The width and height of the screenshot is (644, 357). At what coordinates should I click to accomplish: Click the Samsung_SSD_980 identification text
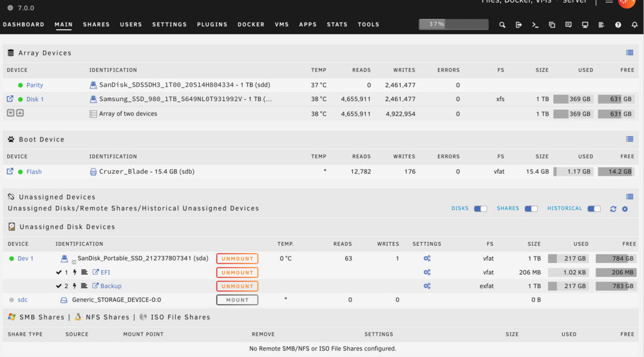(185, 99)
